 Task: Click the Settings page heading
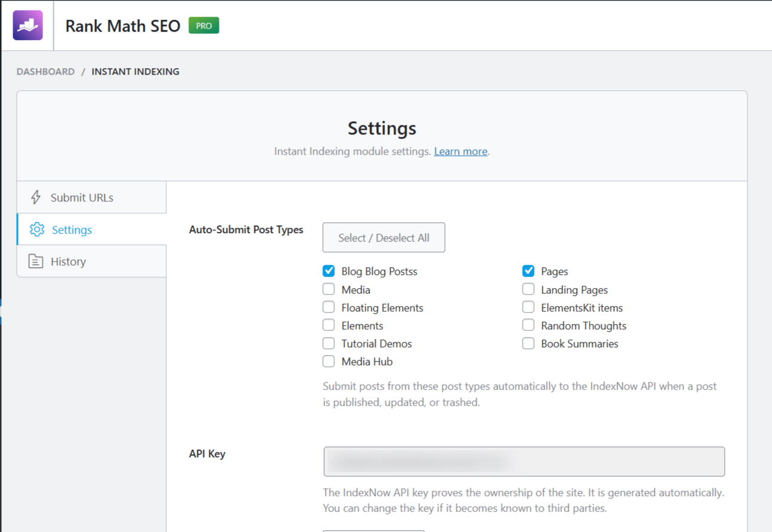[x=382, y=128]
